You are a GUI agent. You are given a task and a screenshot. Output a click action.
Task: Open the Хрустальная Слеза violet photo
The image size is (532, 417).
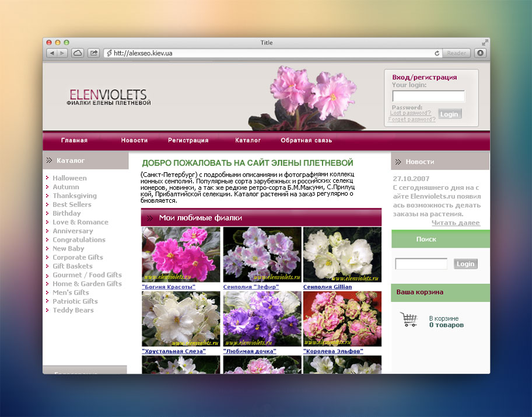[181, 319]
